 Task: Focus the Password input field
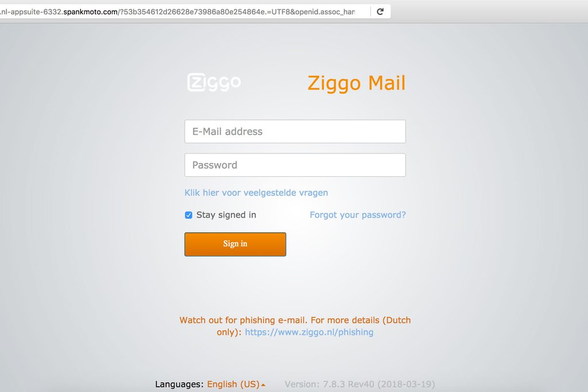pyautogui.click(x=295, y=165)
